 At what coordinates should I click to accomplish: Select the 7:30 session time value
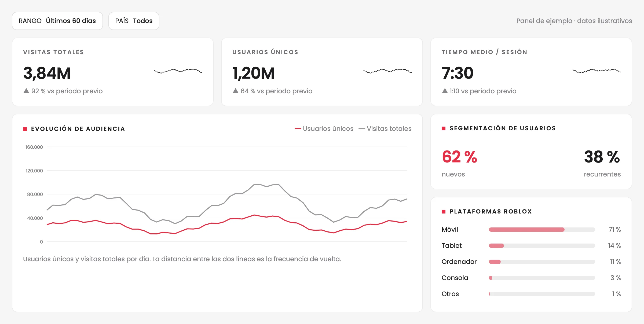point(458,73)
